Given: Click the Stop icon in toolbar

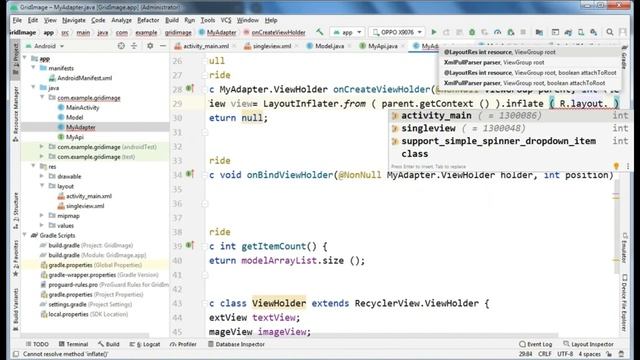Looking at the screenshot, I should [523, 32].
